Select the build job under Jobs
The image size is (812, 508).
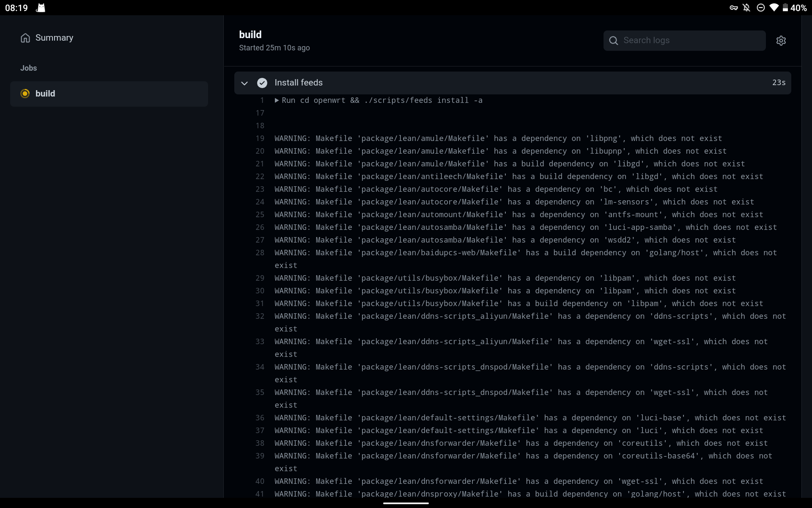tap(45, 94)
